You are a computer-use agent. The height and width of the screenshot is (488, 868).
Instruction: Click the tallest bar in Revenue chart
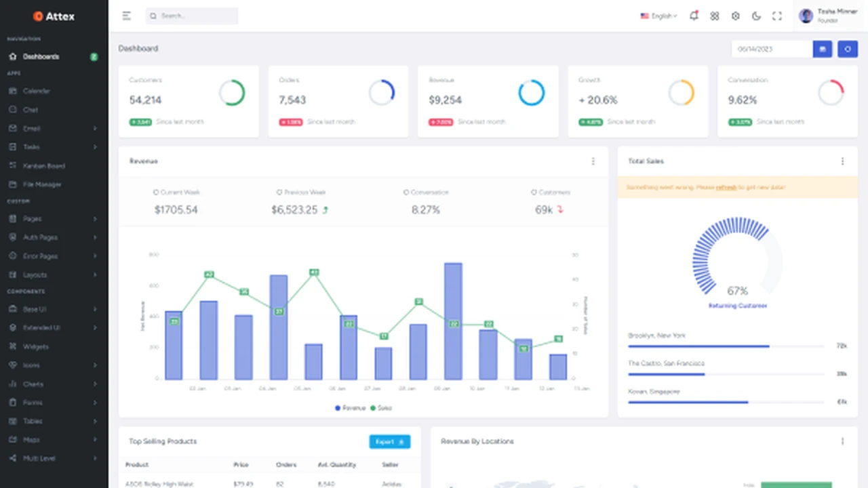(x=454, y=321)
